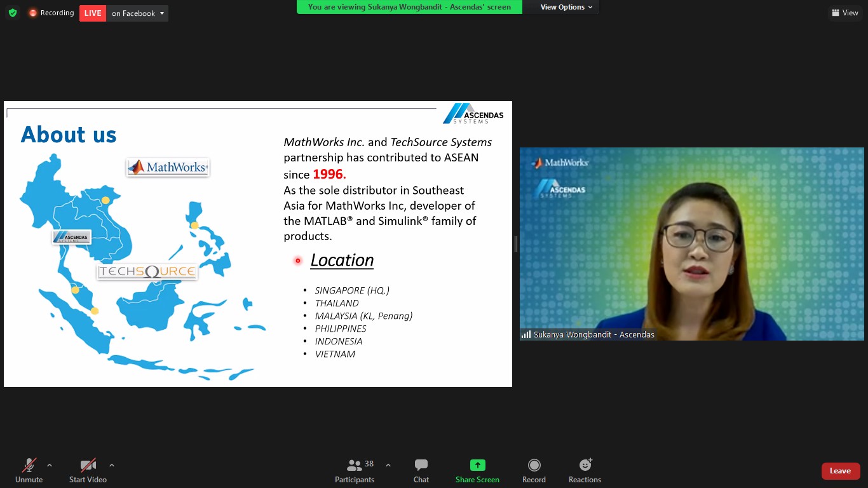Click the red "1996." text
The width and height of the screenshot is (868, 488).
click(x=329, y=174)
